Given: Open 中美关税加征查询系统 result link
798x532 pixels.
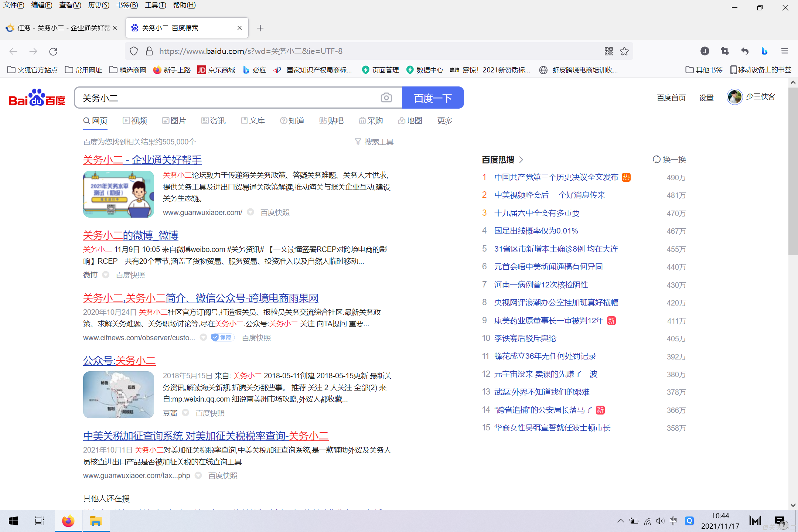Looking at the screenshot, I should click(206, 436).
